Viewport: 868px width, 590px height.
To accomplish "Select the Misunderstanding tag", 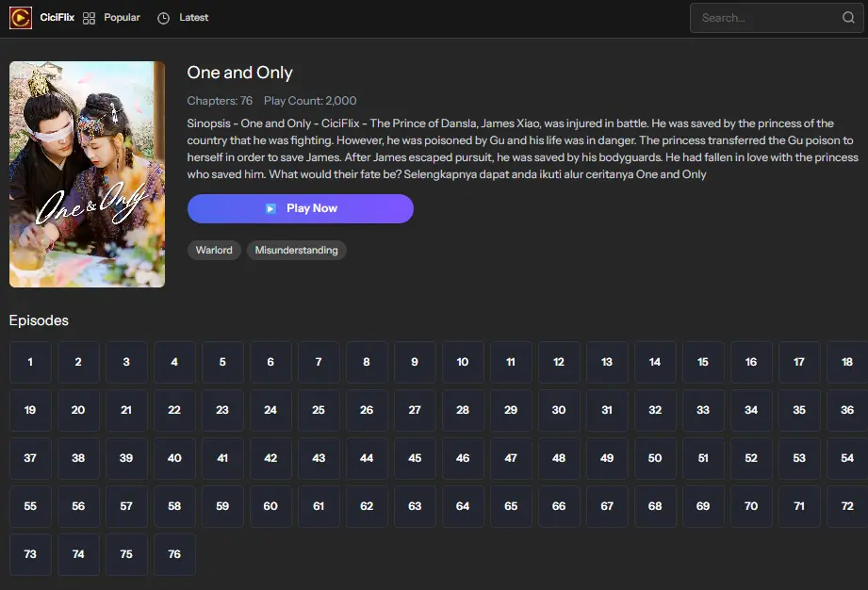I will click(x=297, y=250).
